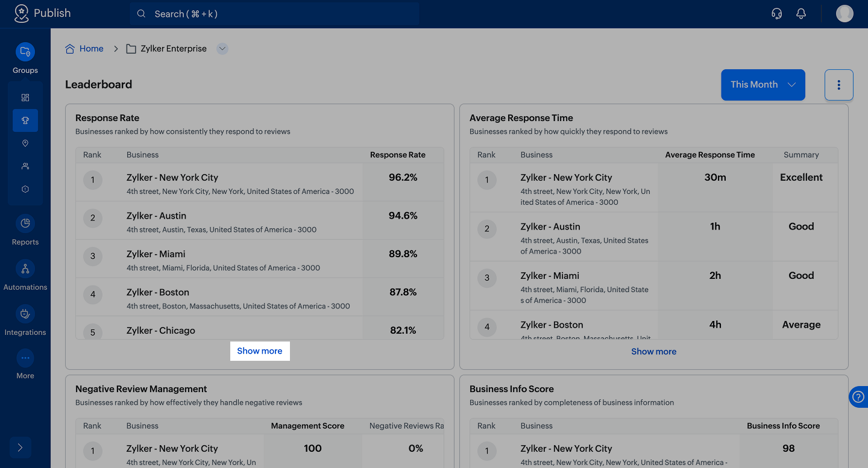Select the trophy Leaderboard icon
The width and height of the screenshot is (868, 468).
point(25,120)
